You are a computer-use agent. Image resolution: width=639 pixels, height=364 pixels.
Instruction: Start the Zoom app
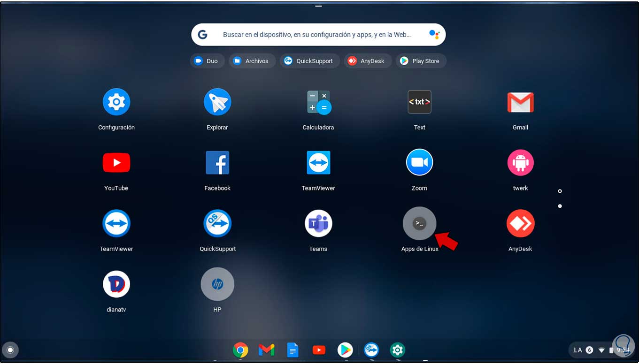point(419,163)
